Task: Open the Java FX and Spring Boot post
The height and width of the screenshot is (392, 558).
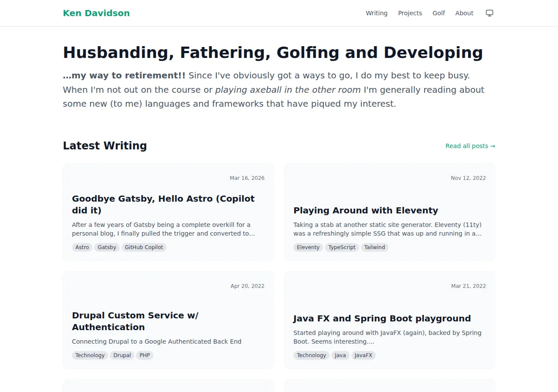Action: [382, 318]
